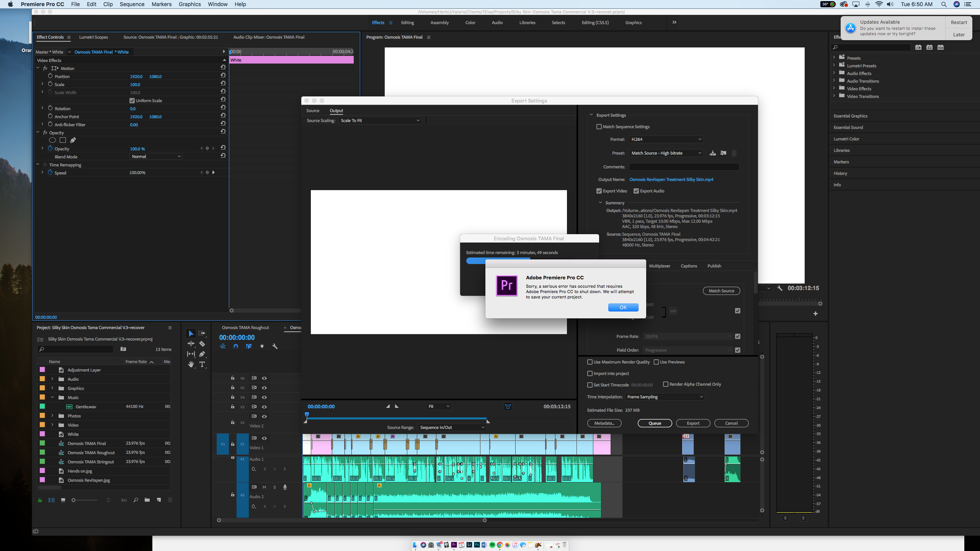Toggle Export Audio checkbox in Export Settings

(x=635, y=191)
